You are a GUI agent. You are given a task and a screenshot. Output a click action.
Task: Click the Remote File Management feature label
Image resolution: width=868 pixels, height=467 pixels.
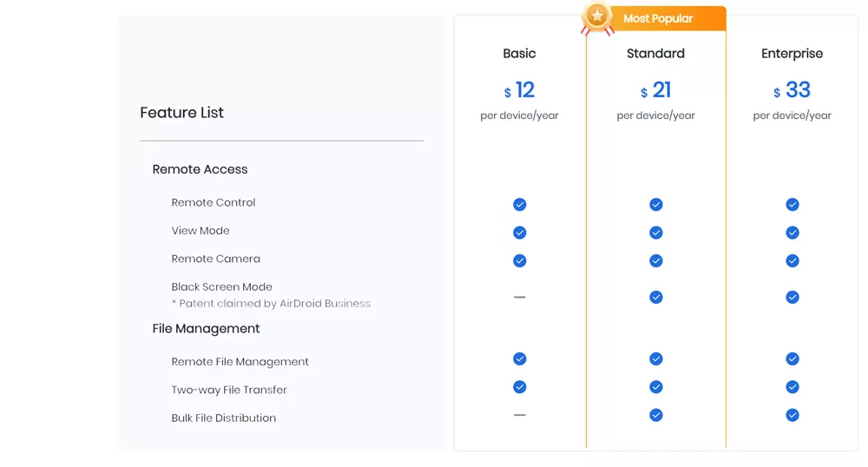[x=240, y=362]
